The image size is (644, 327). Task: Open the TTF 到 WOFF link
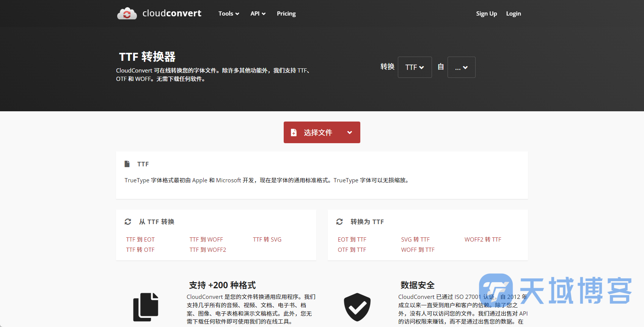point(206,240)
